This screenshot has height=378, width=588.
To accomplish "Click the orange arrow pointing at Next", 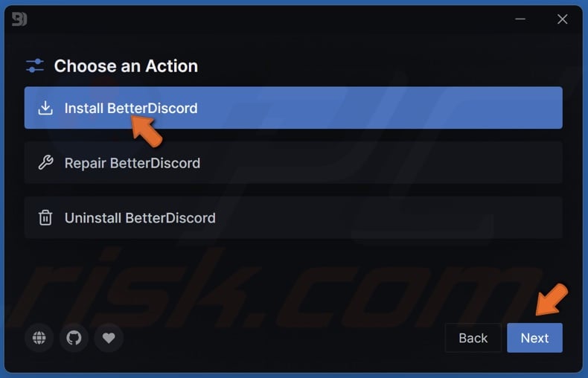I will 552,299.
